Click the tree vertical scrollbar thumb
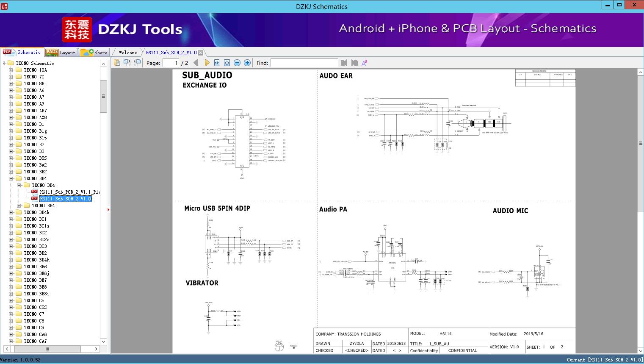The image size is (644, 364). coord(103,96)
